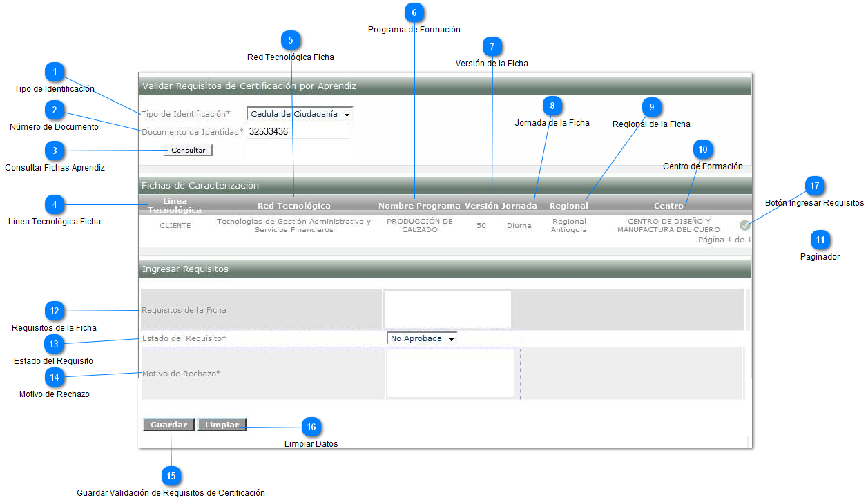Click into the Motivo de Rechazo text area
The image size is (868, 500).
(x=450, y=374)
